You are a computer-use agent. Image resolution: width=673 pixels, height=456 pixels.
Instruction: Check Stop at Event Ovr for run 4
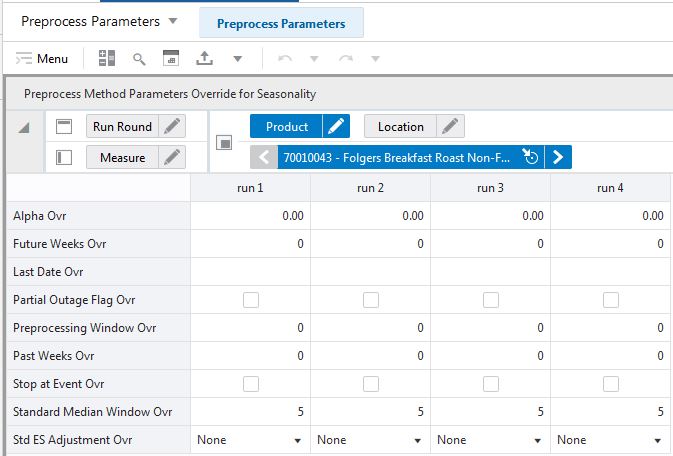[x=611, y=384]
